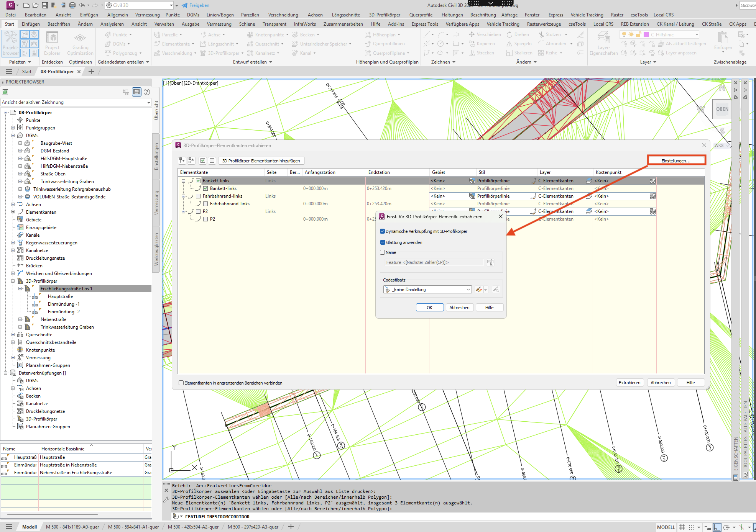This screenshot has width=756, height=532.
Task: Check the P2 parent row checkbox
Action: (198, 211)
